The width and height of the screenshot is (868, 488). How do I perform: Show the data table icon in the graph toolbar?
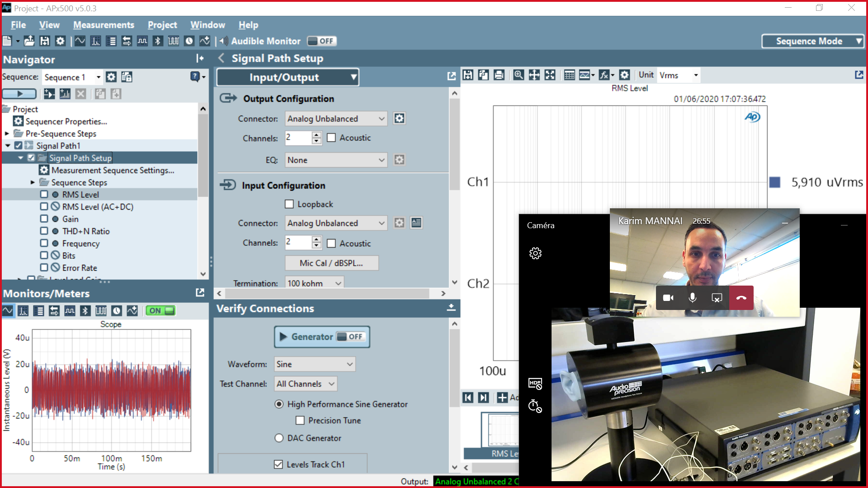(x=569, y=75)
